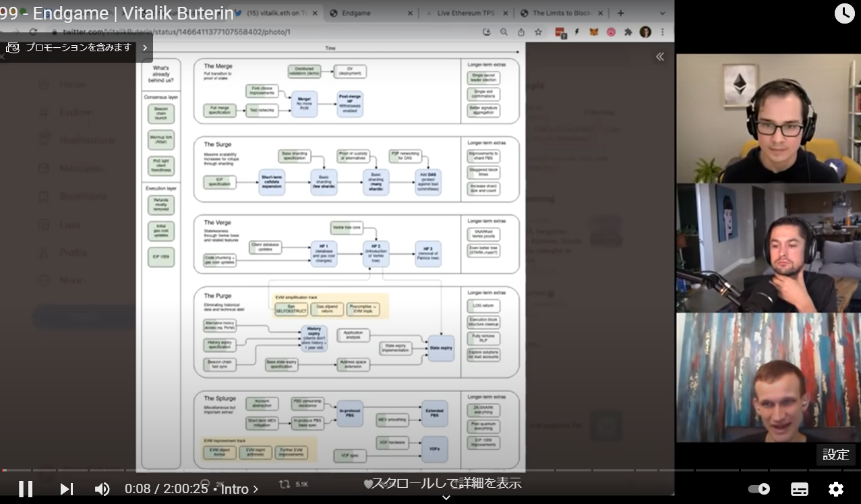
Task: Open the player settings gear
Action: (x=835, y=489)
